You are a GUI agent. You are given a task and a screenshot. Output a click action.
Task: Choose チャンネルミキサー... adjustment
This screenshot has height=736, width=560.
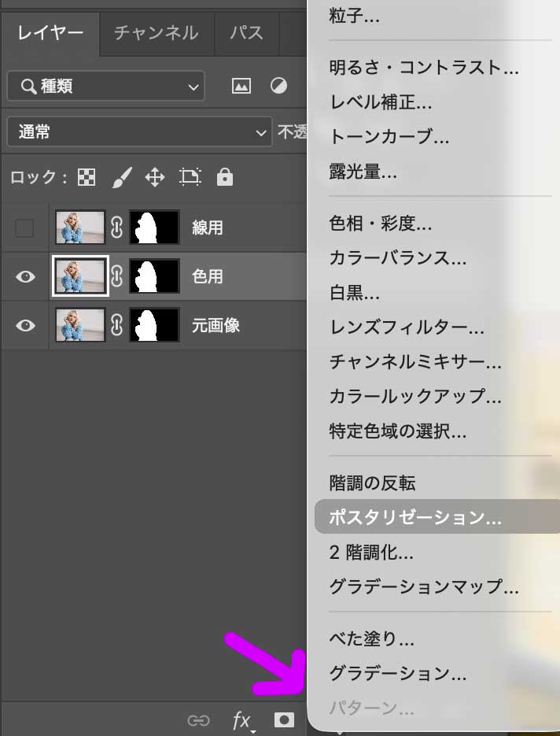click(415, 362)
